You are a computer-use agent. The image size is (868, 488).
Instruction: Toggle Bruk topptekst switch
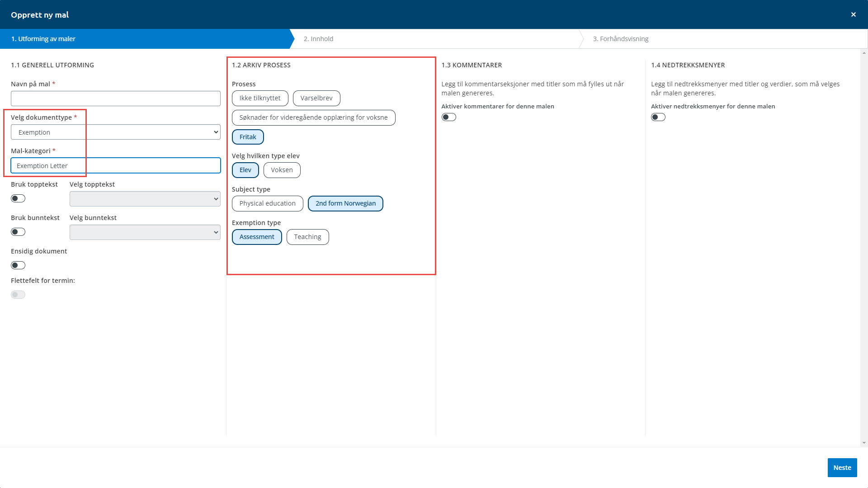[18, 198]
